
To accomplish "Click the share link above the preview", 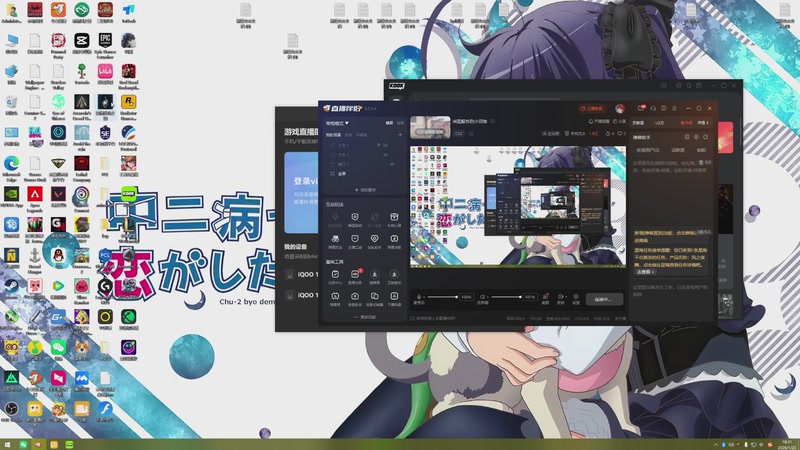I will point(618,121).
